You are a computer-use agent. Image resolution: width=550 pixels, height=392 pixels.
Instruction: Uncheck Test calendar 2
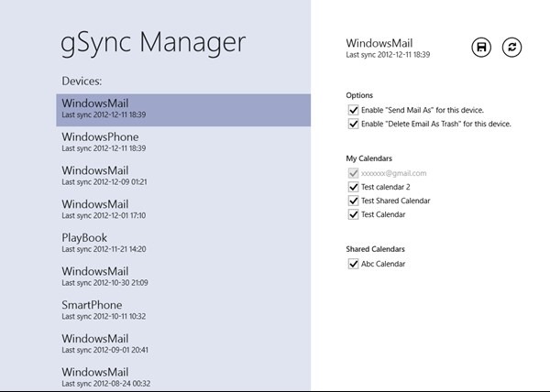click(353, 187)
